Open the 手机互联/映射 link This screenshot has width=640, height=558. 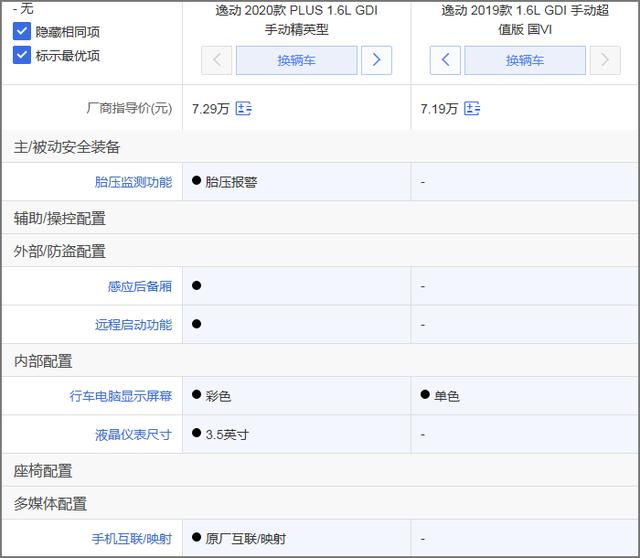[x=131, y=538]
